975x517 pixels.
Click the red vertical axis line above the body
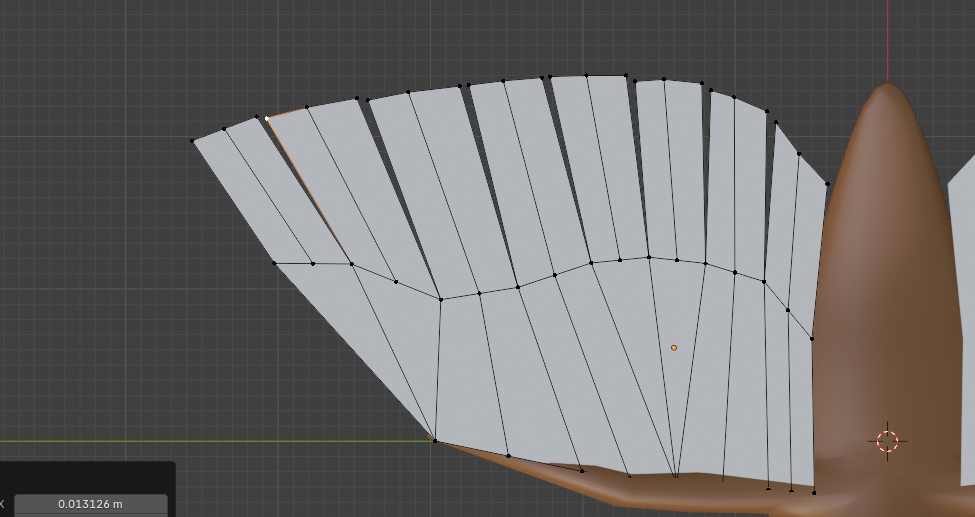point(887,40)
